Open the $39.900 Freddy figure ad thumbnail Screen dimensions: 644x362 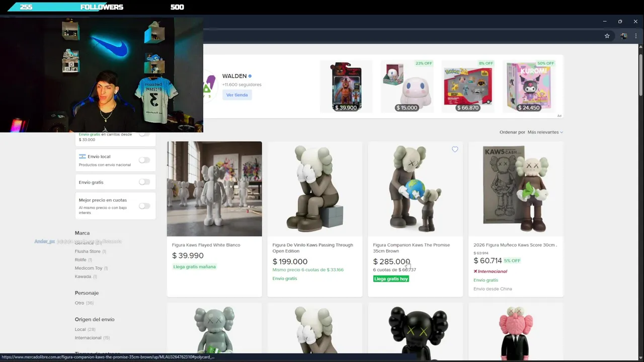tap(346, 86)
